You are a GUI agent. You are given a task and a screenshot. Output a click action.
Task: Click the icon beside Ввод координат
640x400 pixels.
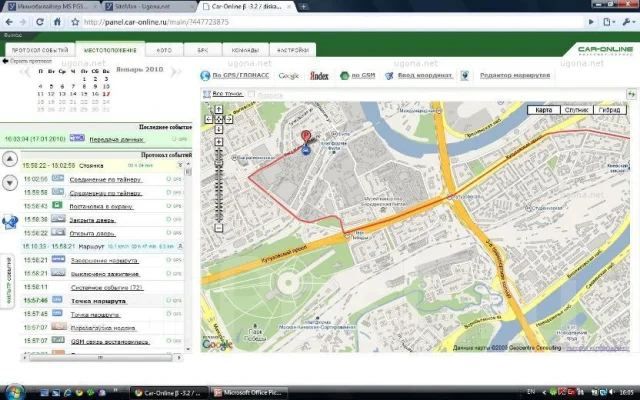pos(389,76)
